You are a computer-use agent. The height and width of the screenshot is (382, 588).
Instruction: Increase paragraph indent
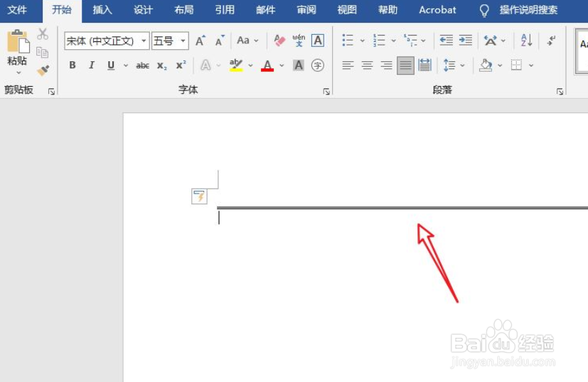tap(466, 40)
